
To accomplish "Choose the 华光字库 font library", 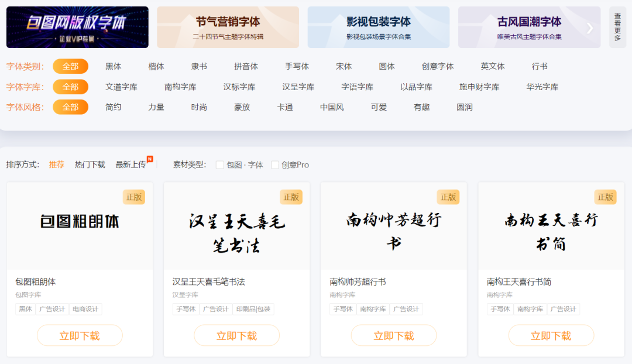I will click(542, 87).
